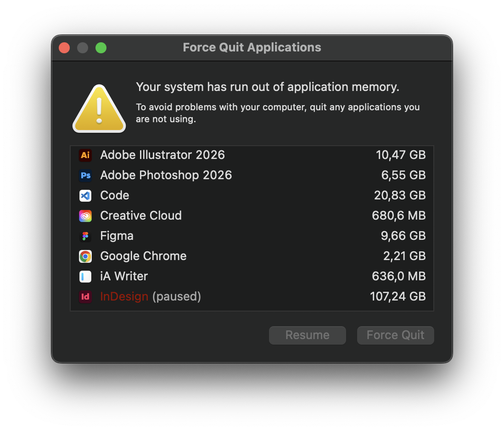
Task: Select the iA Writer name
Action: pyautogui.click(x=124, y=276)
